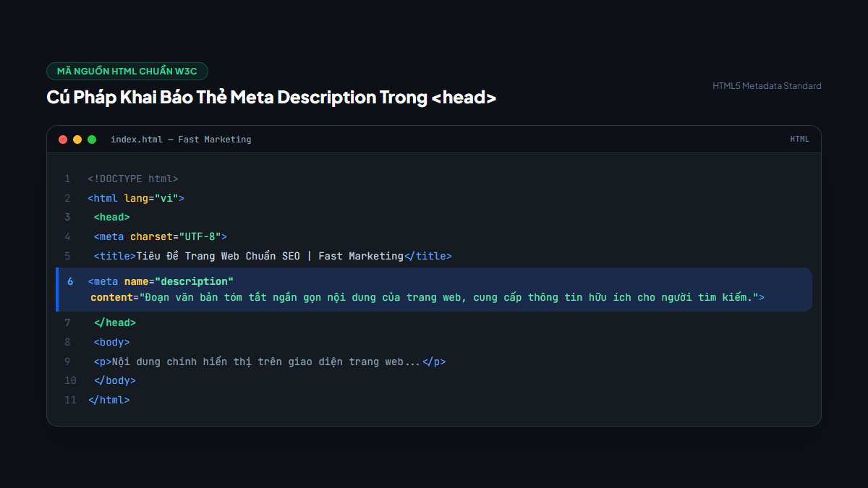The image size is (868, 488).
Task: Click the yellow minimize dot in code window
Action: (x=77, y=140)
